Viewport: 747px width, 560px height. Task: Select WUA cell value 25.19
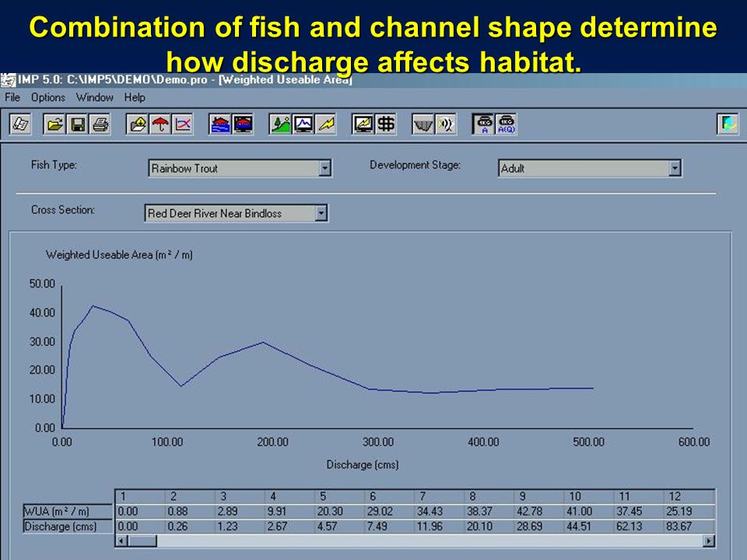[689, 512]
